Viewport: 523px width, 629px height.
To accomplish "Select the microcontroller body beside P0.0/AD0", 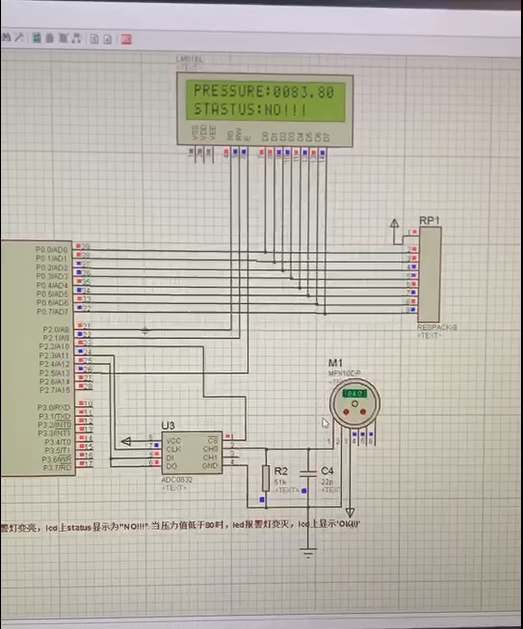I will click(36, 358).
